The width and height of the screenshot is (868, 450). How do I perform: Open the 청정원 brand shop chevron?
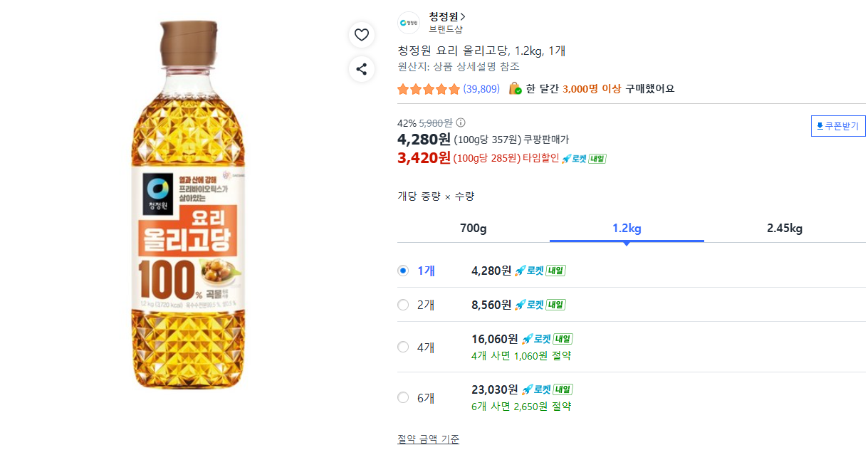click(x=463, y=16)
